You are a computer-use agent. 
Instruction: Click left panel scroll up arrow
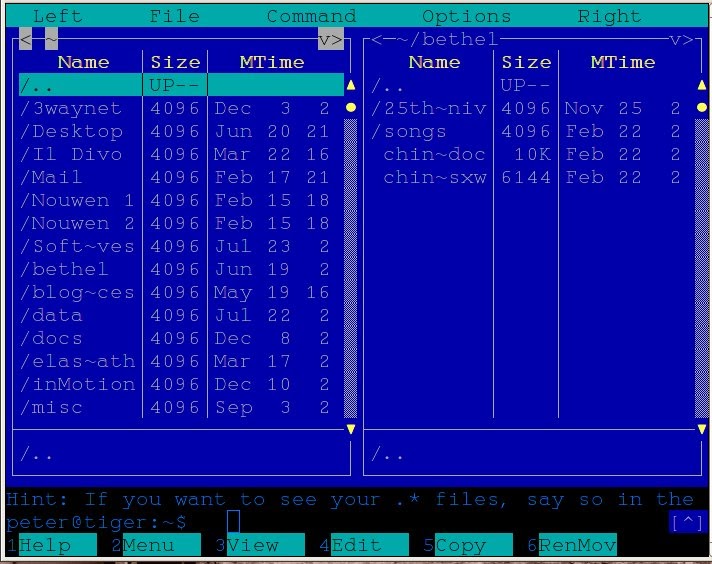(351, 85)
